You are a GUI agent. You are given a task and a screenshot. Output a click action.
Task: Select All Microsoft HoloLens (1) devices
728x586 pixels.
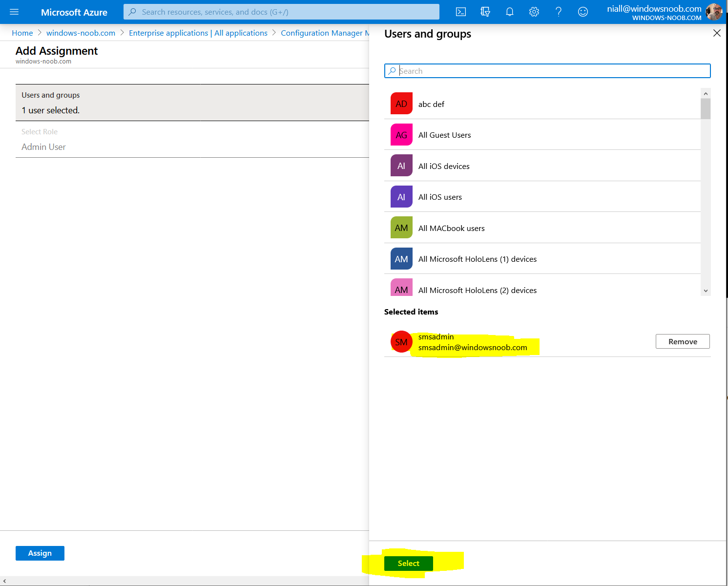tap(542, 259)
